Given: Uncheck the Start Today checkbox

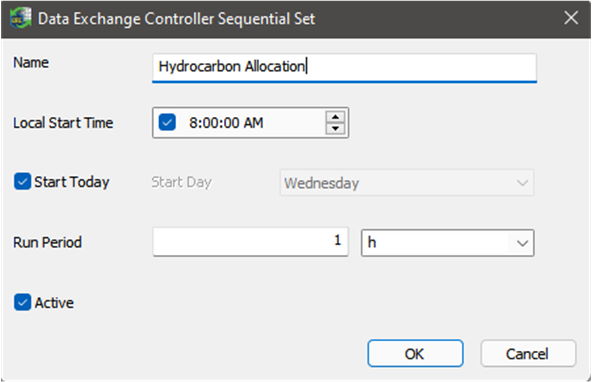Looking at the screenshot, I should click(22, 182).
